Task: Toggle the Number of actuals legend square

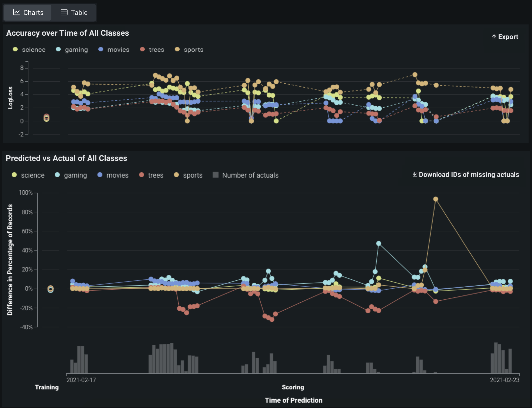Action: 216,175
